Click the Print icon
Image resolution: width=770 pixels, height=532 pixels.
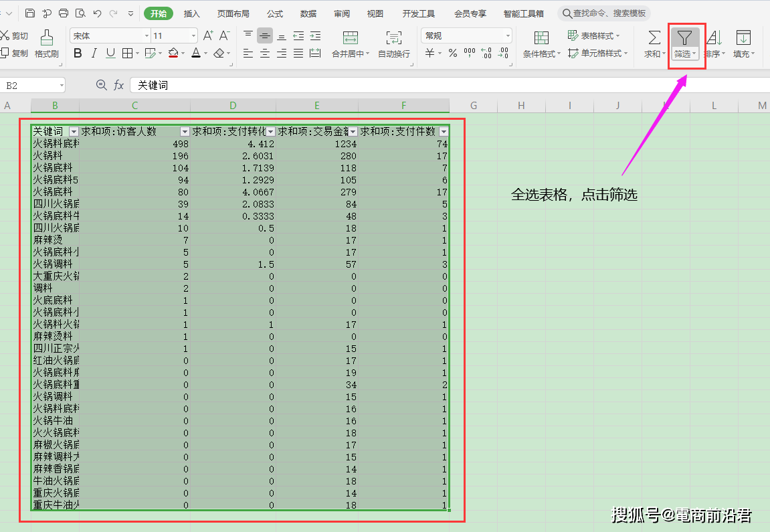pyautogui.click(x=64, y=13)
